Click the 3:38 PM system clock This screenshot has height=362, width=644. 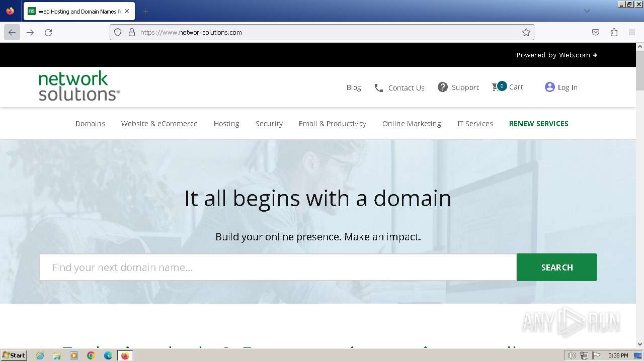tap(618, 355)
